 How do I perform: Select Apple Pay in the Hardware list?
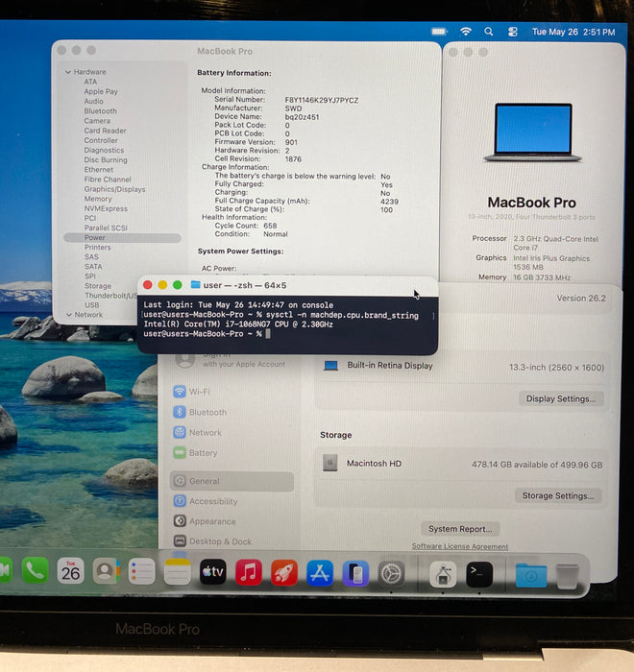coord(101,91)
